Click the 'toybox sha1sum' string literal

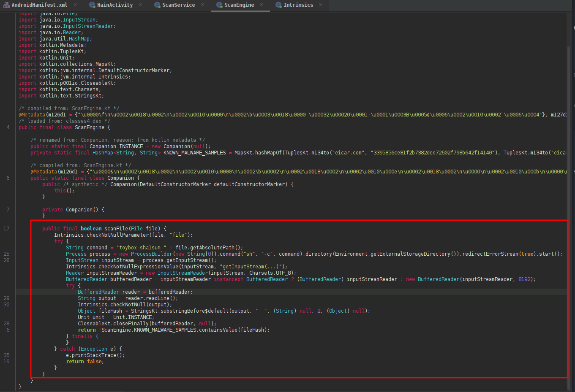[x=141, y=248]
